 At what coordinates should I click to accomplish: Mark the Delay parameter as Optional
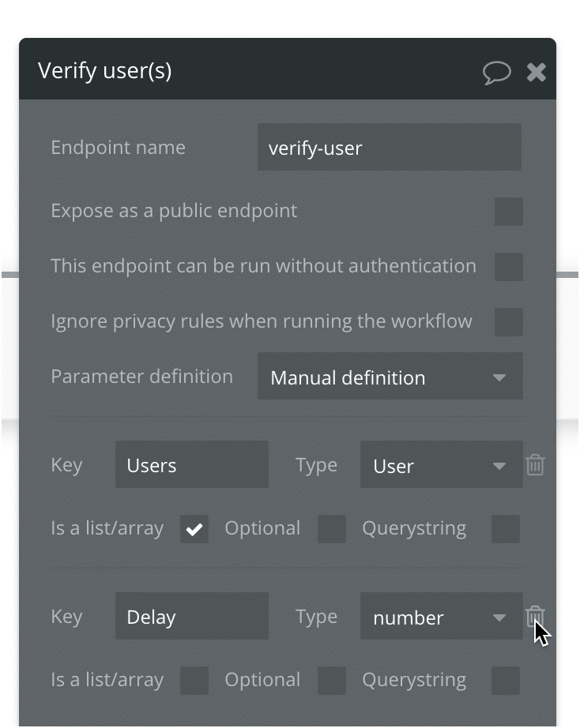pos(331,680)
